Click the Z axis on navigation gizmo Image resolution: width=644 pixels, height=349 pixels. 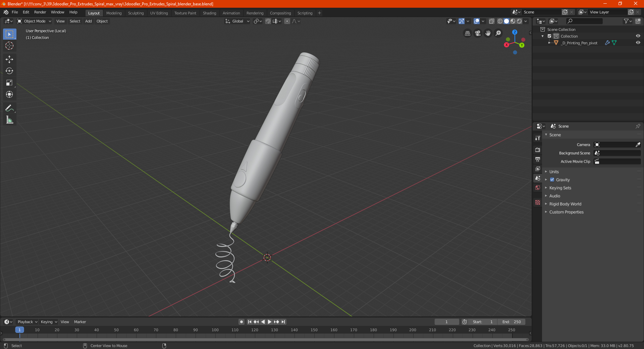[515, 32]
